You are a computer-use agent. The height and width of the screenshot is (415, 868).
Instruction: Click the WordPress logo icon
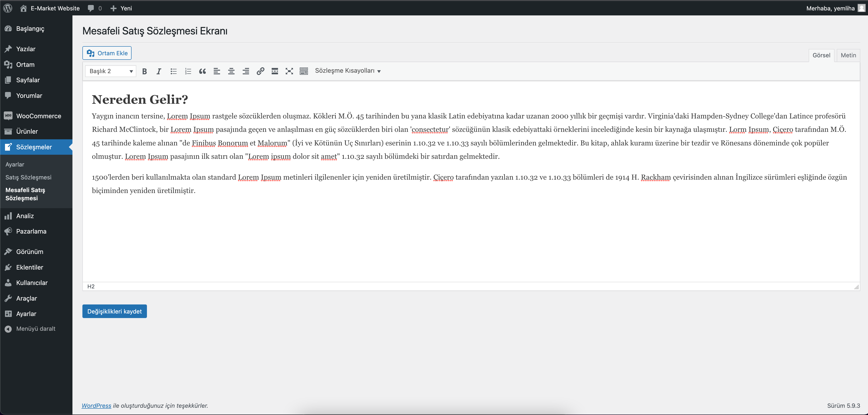click(x=8, y=8)
